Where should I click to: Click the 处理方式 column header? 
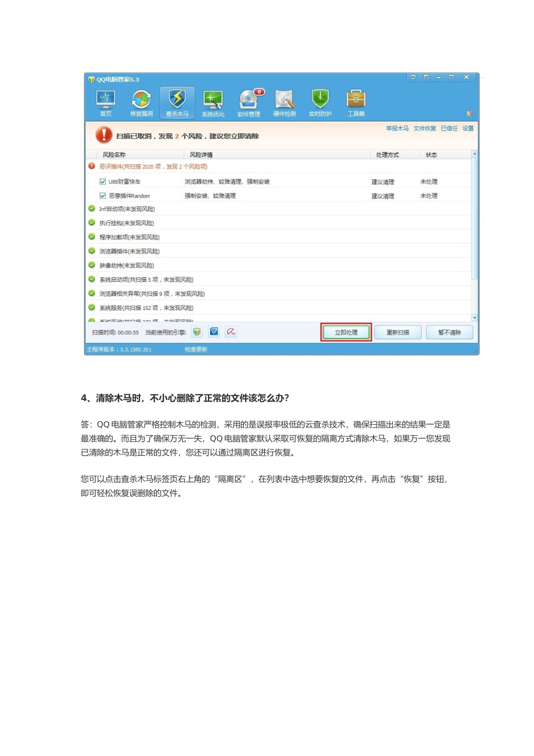[387, 155]
